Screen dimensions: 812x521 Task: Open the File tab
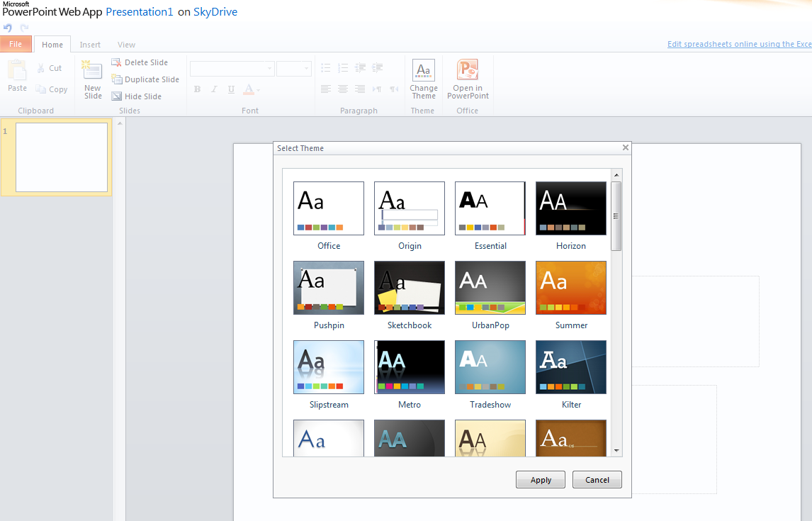16,44
